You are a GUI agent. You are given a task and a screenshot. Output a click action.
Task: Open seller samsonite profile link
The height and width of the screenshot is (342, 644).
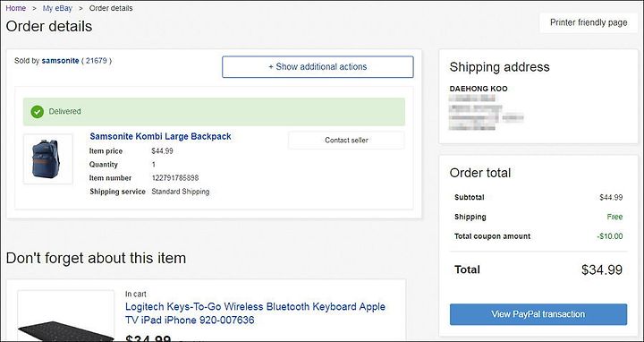61,61
